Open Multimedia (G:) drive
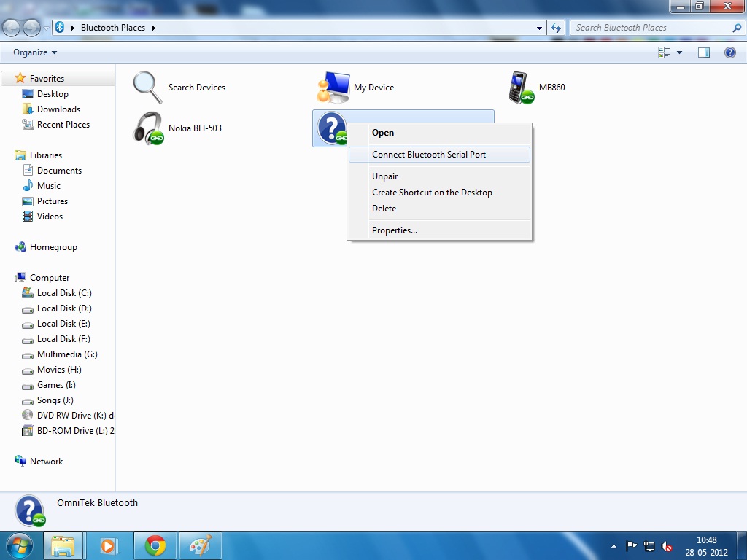Viewport: 747px width, 560px height. (67, 354)
